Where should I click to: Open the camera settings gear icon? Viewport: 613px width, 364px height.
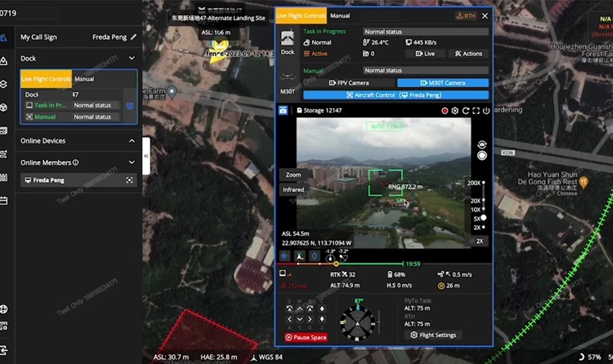tap(454, 110)
